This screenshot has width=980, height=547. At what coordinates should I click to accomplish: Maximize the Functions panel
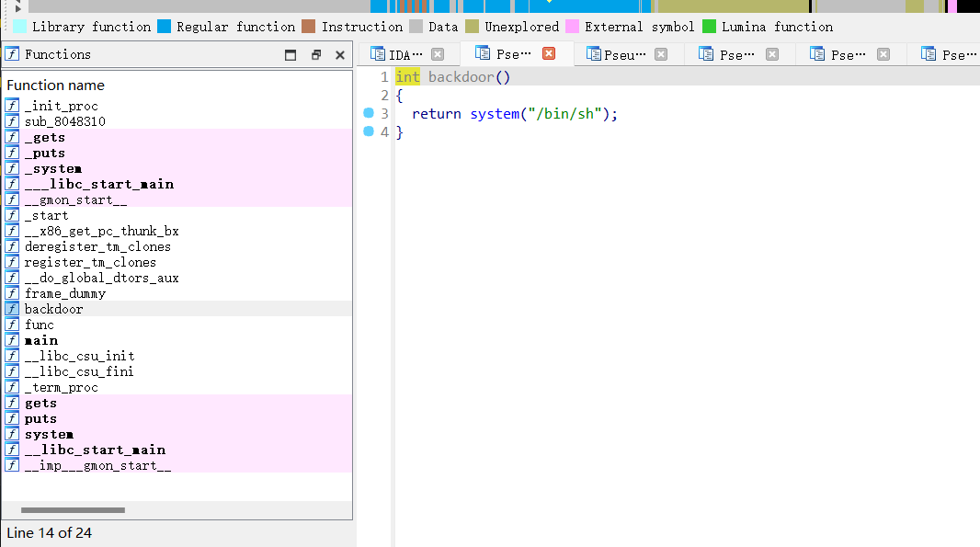[290, 55]
